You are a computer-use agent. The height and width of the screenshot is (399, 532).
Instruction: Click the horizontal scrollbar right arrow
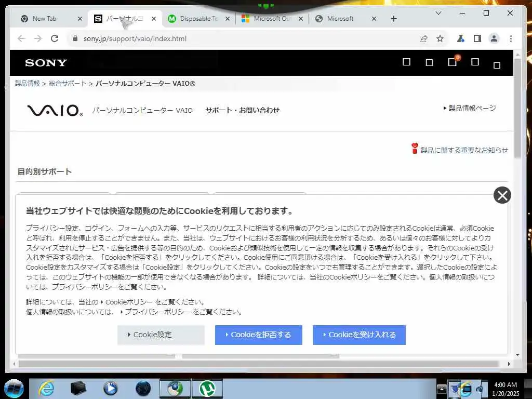pos(509,364)
